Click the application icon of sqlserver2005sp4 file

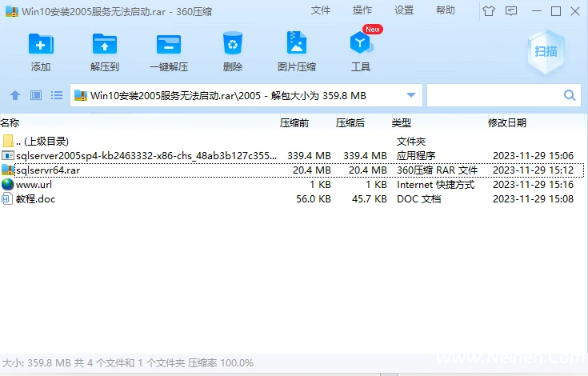pyautogui.click(x=8, y=155)
